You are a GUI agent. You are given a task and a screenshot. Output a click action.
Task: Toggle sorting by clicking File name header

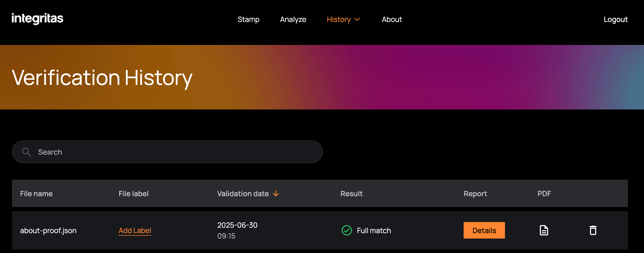pos(36,194)
